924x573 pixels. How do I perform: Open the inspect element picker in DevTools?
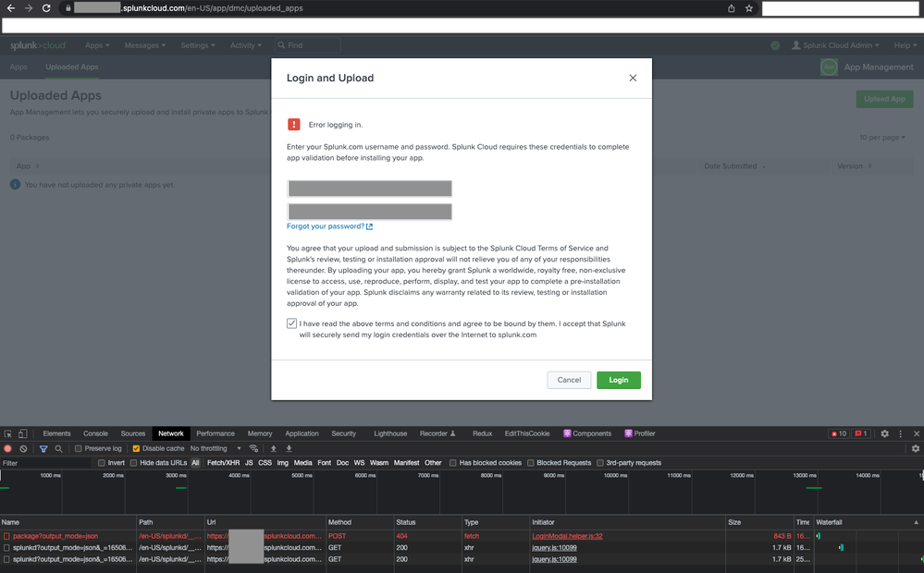coord(8,433)
